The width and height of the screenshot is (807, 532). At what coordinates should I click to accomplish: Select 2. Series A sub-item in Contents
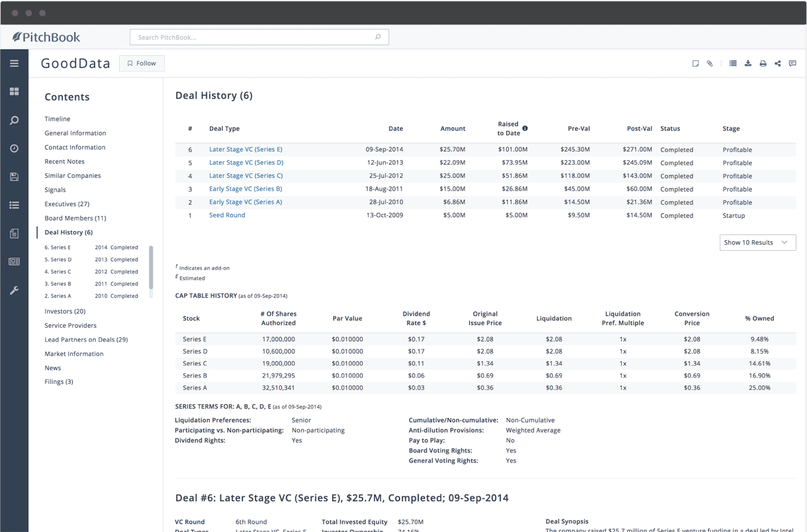point(91,296)
